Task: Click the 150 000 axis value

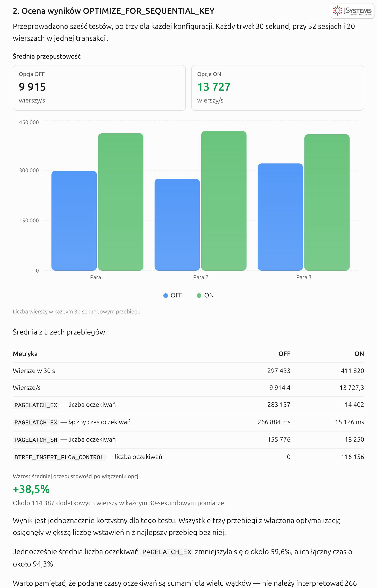Action: coord(29,221)
